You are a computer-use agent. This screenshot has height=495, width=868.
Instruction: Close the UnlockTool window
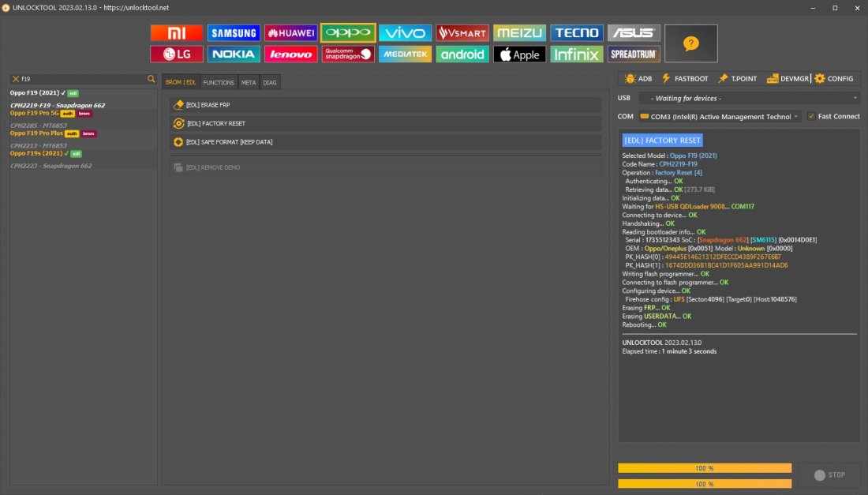coord(857,8)
